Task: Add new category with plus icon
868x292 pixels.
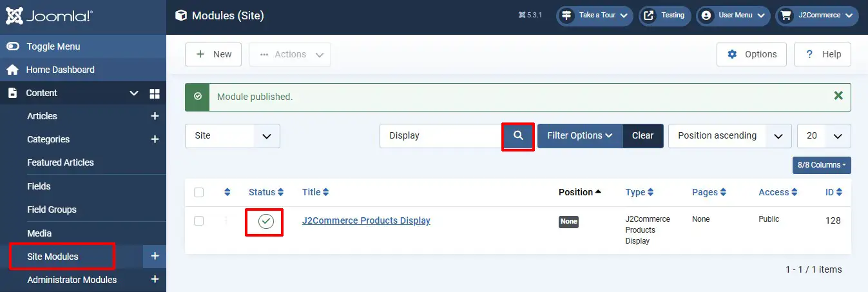Action: [x=155, y=139]
